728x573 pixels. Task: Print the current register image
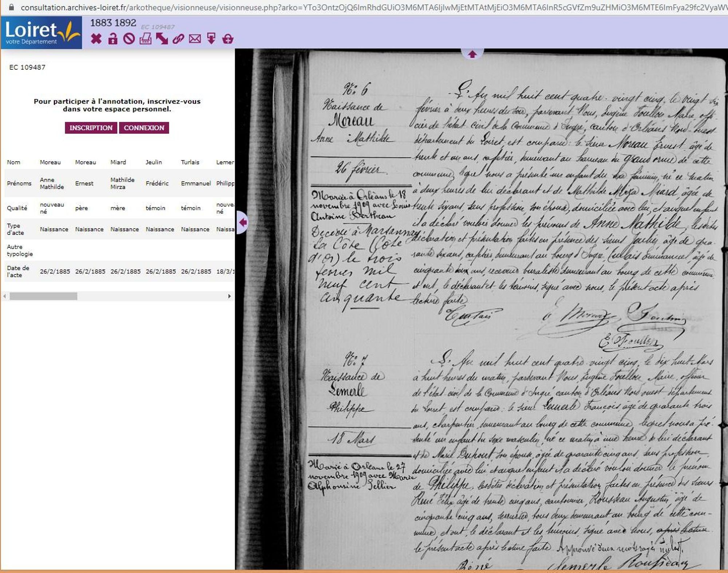145,39
